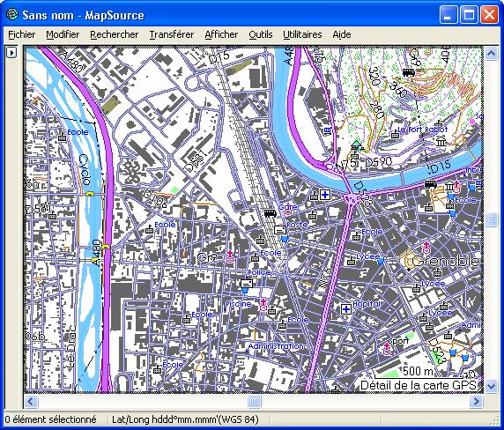Open the Rechercher menu
Viewport: 504px width, 430px height.
[x=115, y=34]
